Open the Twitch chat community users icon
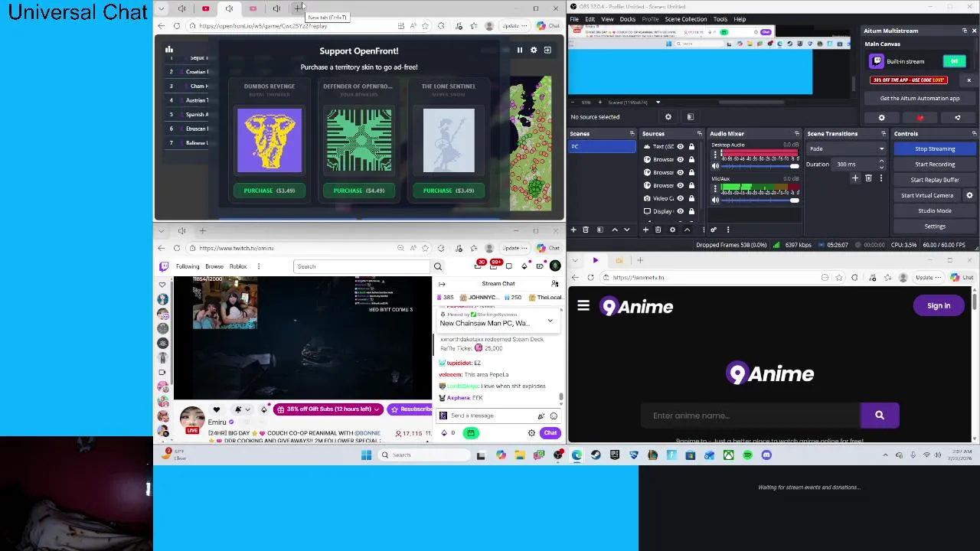This screenshot has width=980, height=551. (555, 284)
